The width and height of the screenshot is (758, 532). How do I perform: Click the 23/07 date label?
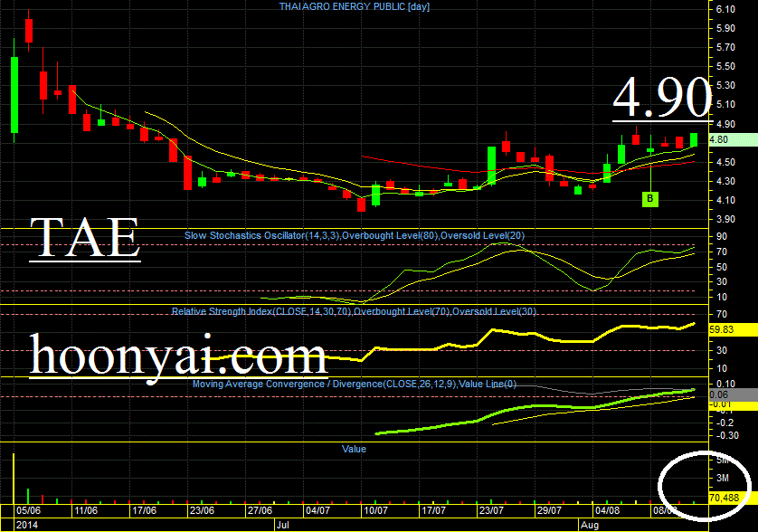pyautogui.click(x=491, y=510)
